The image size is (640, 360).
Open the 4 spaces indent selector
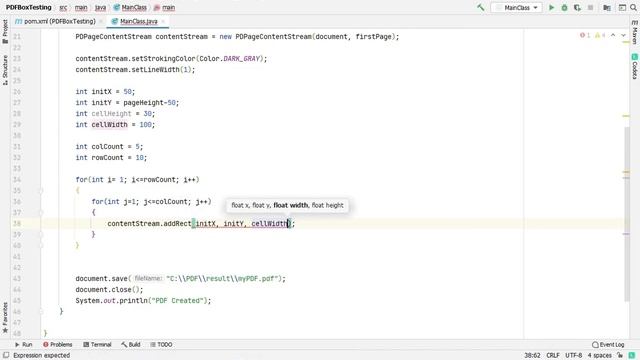pyautogui.click(x=600, y=356)
